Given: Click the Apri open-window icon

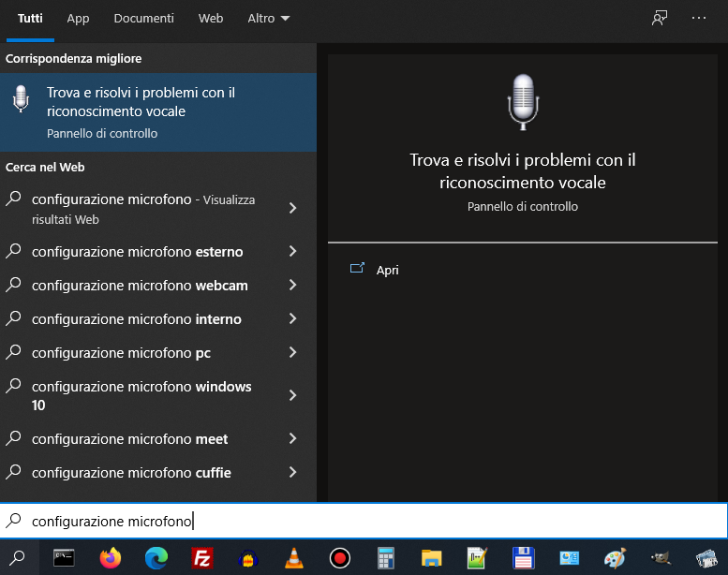Looking at the screenshot, I should coord(357,268).
